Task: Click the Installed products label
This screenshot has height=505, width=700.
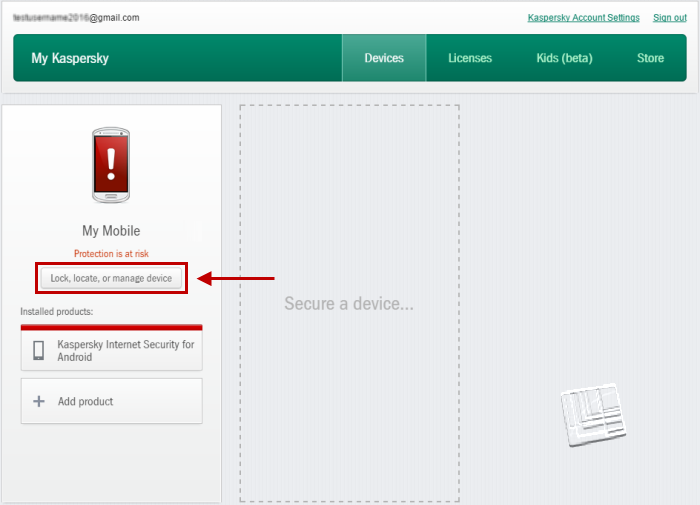Action: pos(57,312)
